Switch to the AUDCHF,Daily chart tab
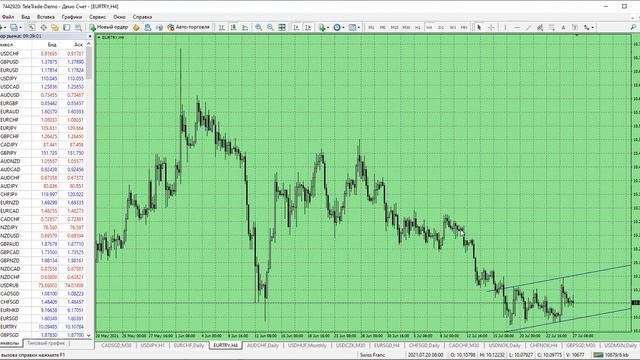 click(262, 345)
